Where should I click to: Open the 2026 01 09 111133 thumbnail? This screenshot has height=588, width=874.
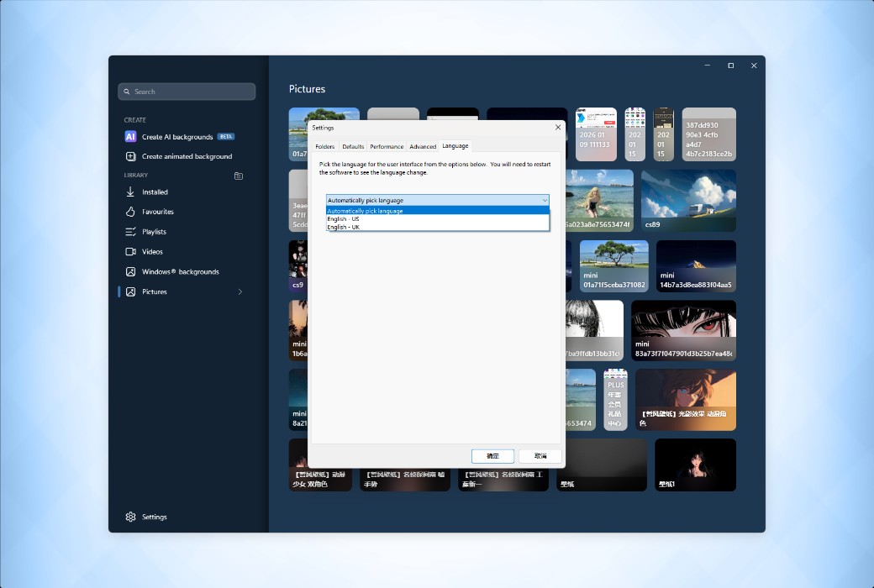click(x=596, y=134)
